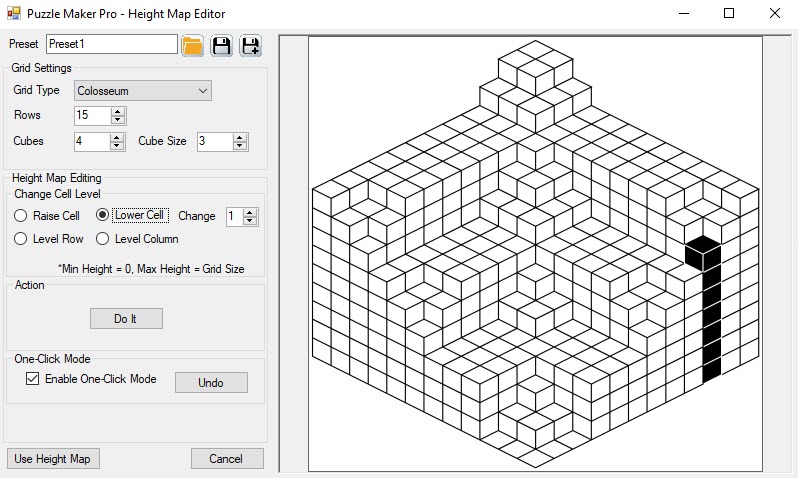Select the Raise Cell radio button
Image resolution: width=798 pixels, height=478 pixels.
[21, 216]
